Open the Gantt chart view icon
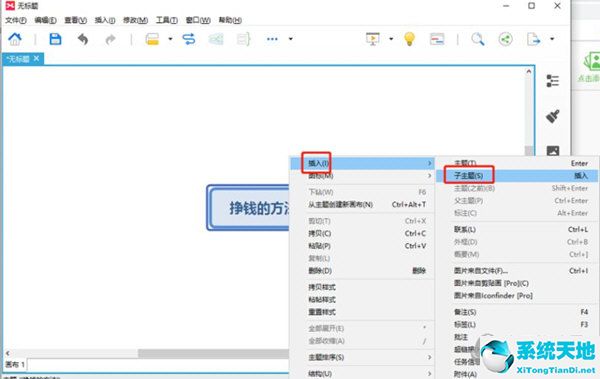 click(x=437, y=39)
